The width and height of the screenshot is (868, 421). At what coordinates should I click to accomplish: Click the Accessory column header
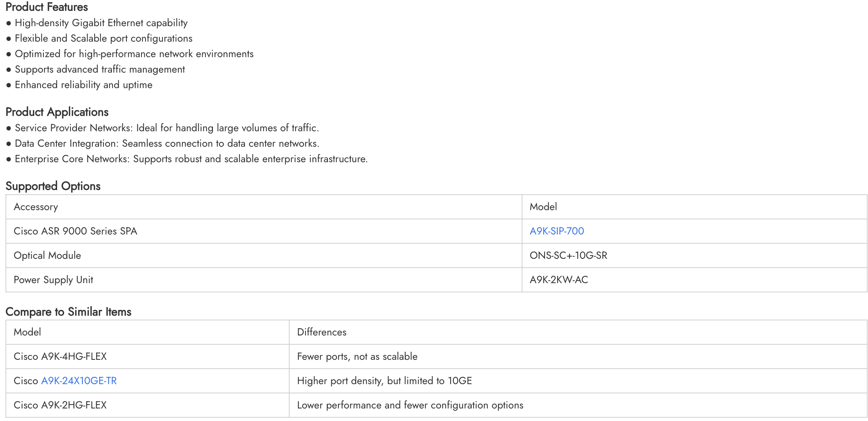[x=36, y=207]
